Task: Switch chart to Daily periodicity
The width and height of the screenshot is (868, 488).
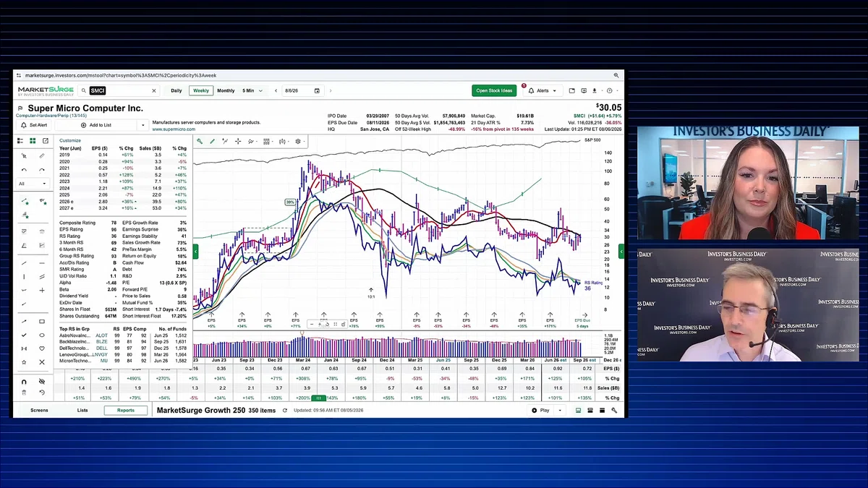Action: pos(176,91)
